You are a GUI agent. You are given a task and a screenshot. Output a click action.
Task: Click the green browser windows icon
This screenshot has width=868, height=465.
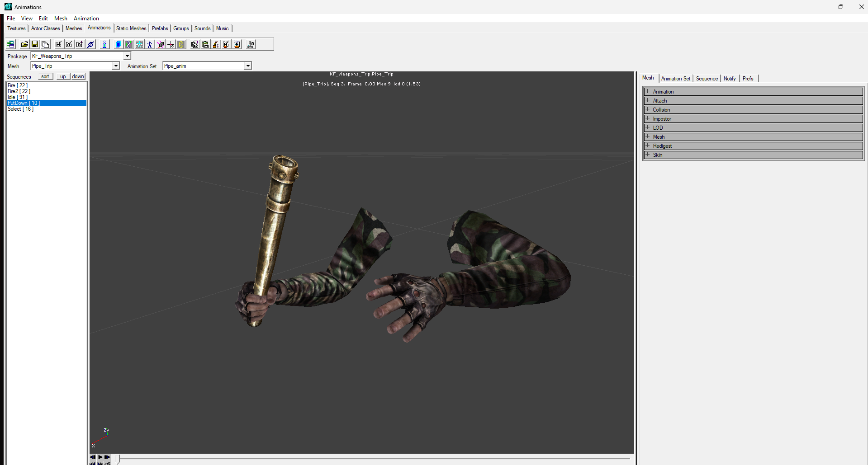10,44
